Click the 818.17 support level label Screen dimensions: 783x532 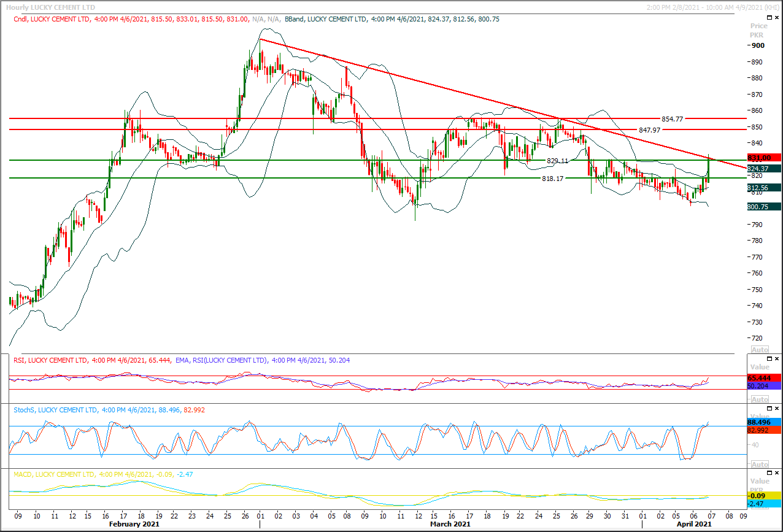point(553,178)
